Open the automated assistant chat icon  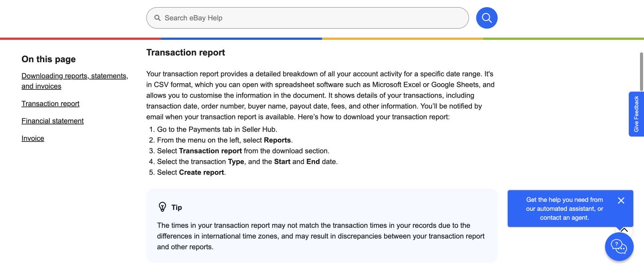(619, 246)
